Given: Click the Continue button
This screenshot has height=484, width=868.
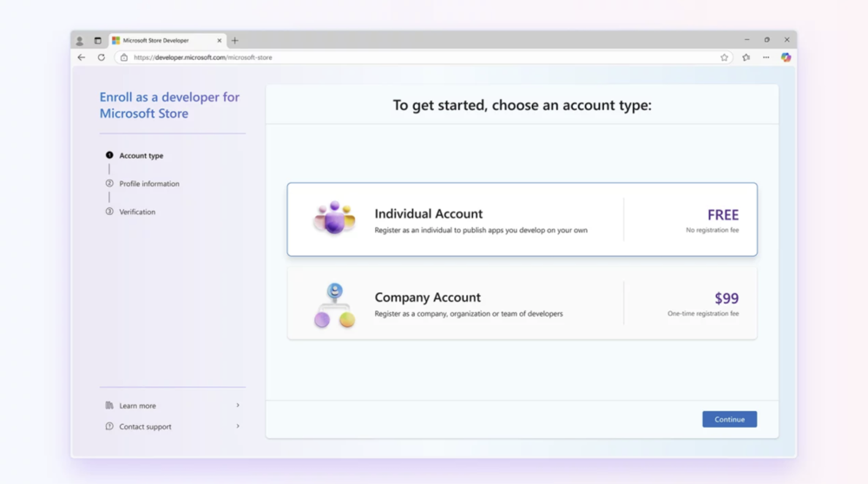Looking at the screenshot, I should tap(729, 419).
